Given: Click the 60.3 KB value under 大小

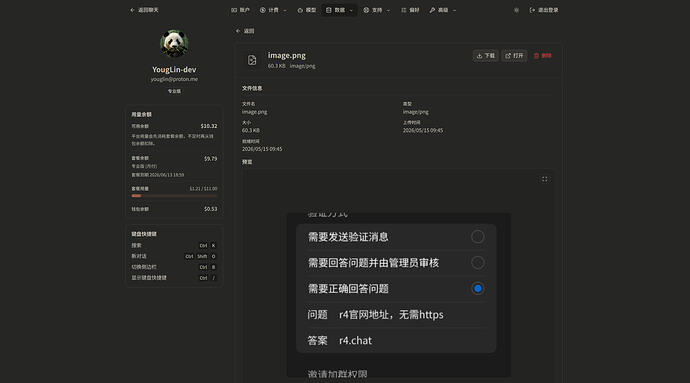Looking at the screenshot, I should (250, 130).
